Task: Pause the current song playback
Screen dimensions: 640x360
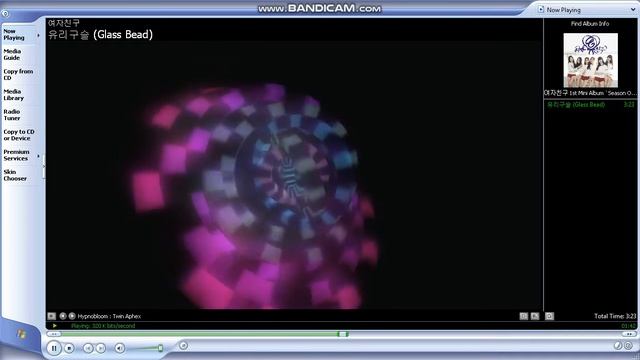Action: coord(54,348)
